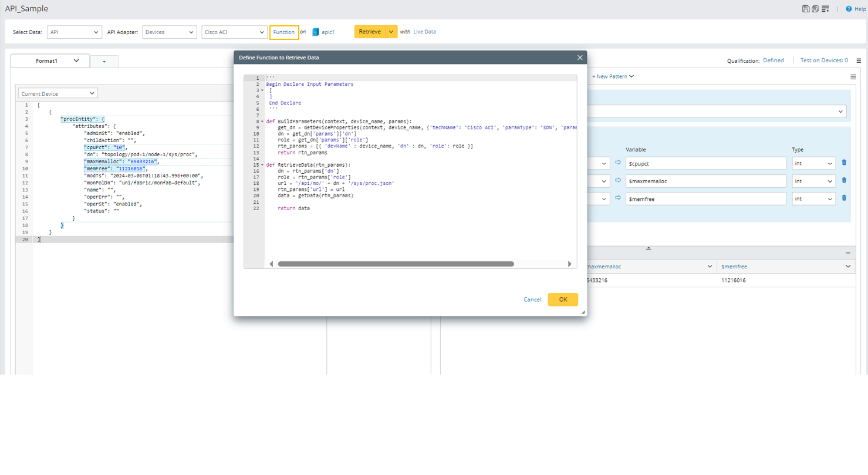Viewport: 868px width, 475px height.
Task: Open the Cisco ACI dropdown
Action: 234,32
